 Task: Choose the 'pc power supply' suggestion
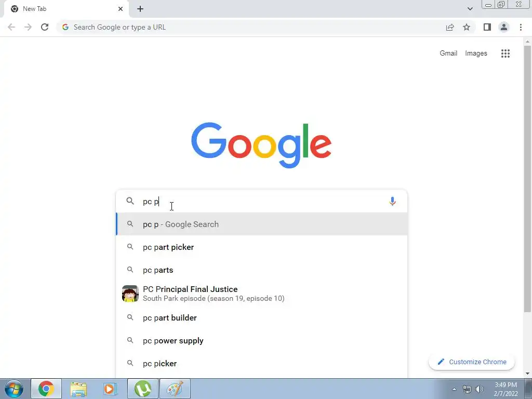tap(261, 341)
